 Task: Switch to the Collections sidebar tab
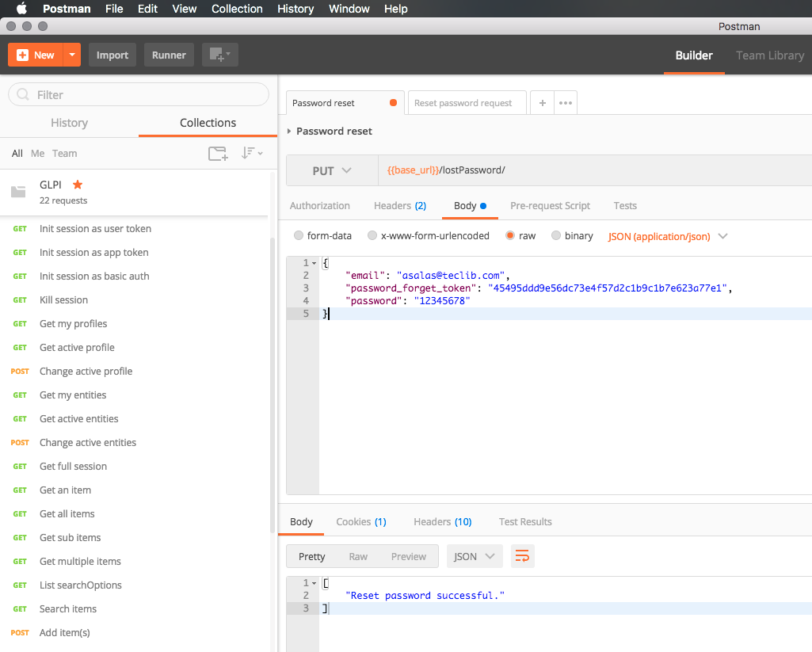point(208,123)
